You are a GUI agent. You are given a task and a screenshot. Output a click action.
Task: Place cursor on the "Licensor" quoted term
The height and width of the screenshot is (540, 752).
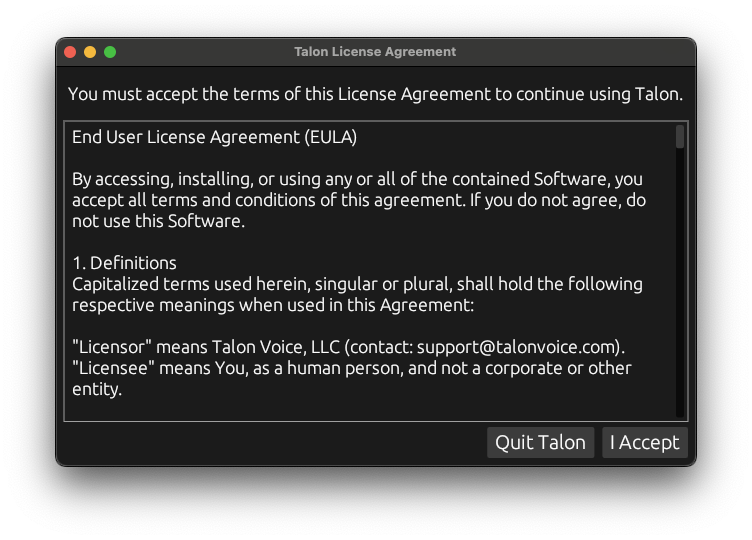point(112,347)
